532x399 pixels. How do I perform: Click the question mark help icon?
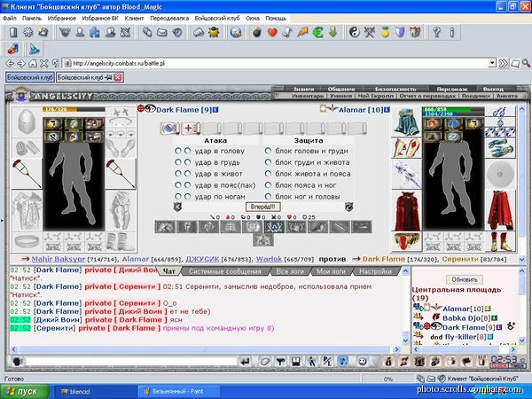tap(436, 32)
